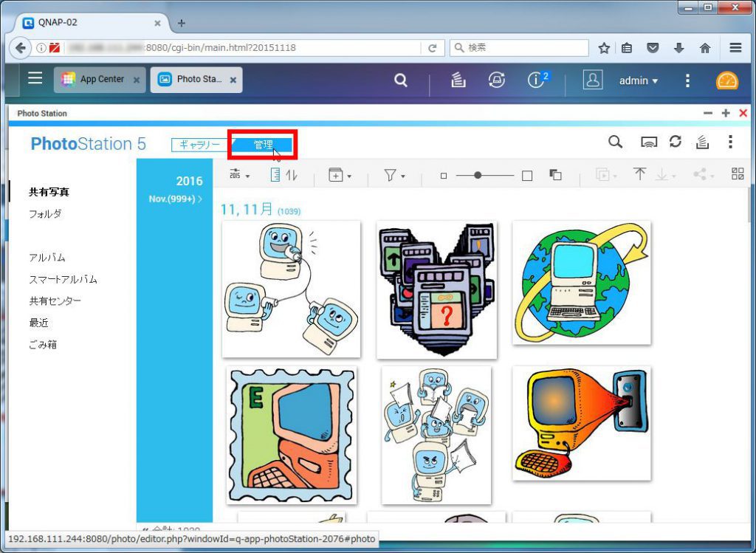The width and height of the screenshot is (756, 553).
Task: Open QTS more options vertical dots
Action: (687, 80)
